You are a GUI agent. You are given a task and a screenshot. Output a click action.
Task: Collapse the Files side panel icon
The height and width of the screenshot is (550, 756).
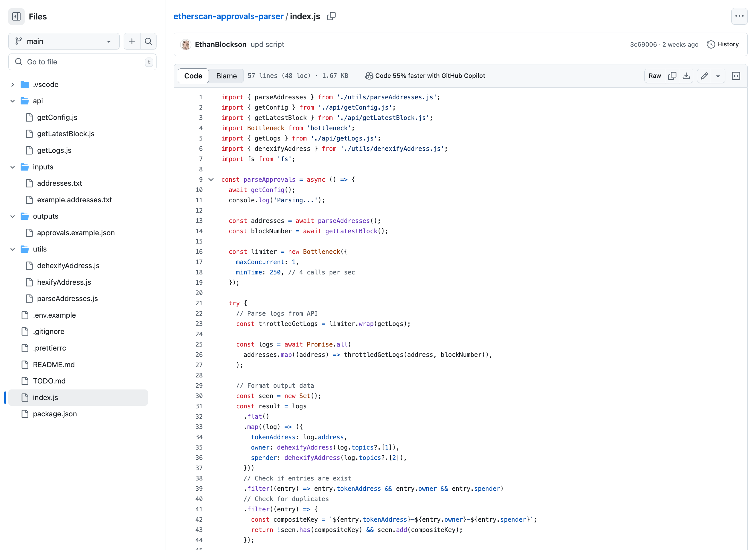(x=16, y=16)
